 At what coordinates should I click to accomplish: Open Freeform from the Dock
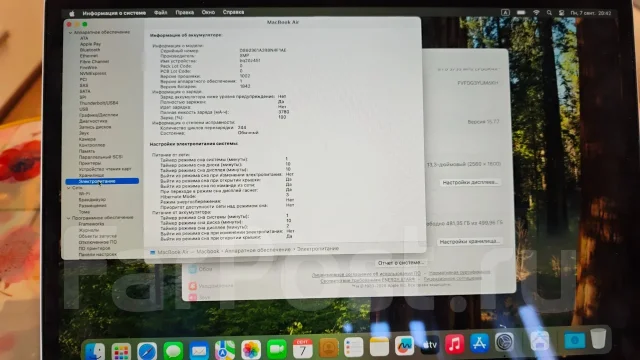[x=404, y=346]
